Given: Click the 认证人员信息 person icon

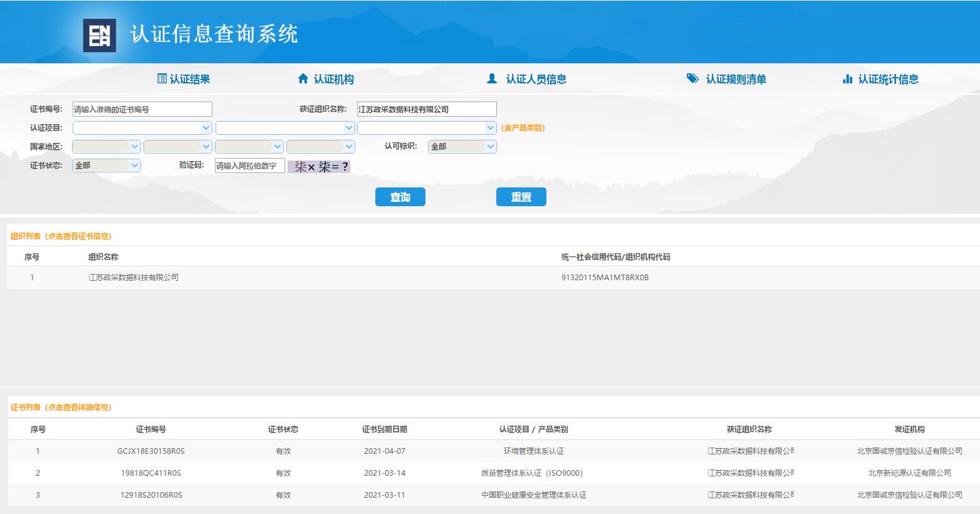Looking at the screenshot, I should coord(492,79).
